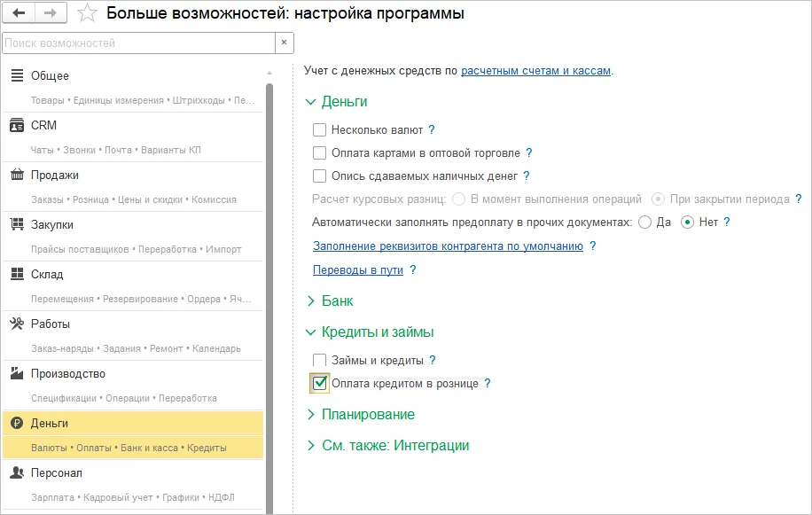
Task: Click the shopping cart icon next to Закупки
Action: pyautogui.click(x=17, y=225)
